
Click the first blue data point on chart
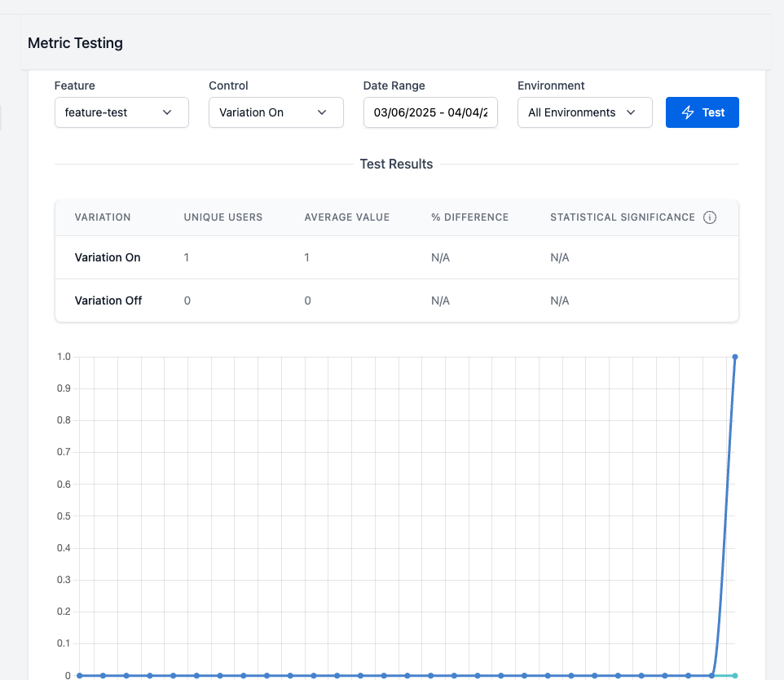pos(79,675)
